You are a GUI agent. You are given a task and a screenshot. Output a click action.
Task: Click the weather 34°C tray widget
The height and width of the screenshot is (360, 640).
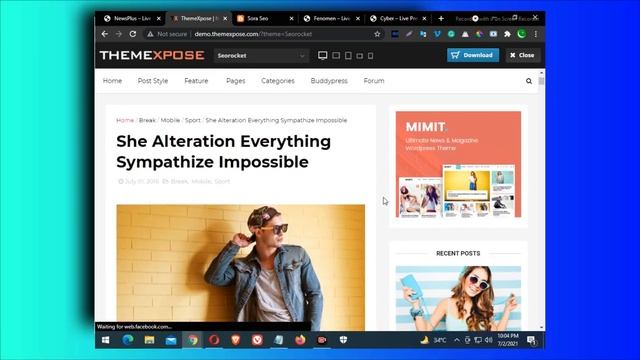(433, 340)
